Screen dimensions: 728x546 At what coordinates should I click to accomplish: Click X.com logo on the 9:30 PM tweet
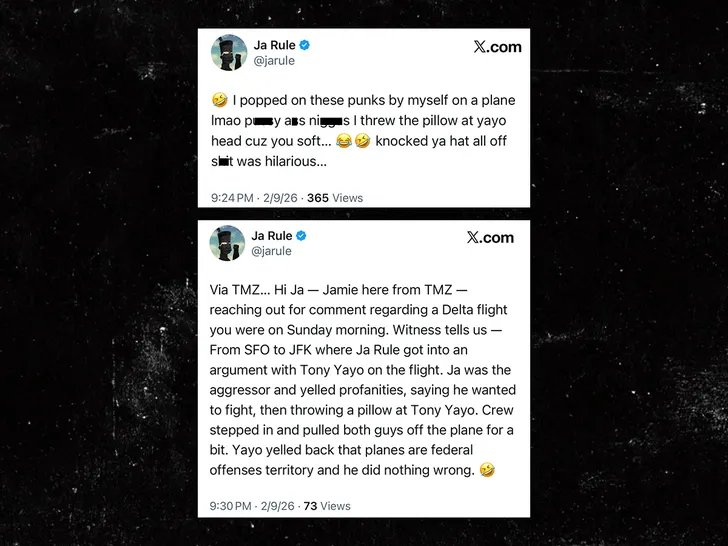[x=490, y=237]
